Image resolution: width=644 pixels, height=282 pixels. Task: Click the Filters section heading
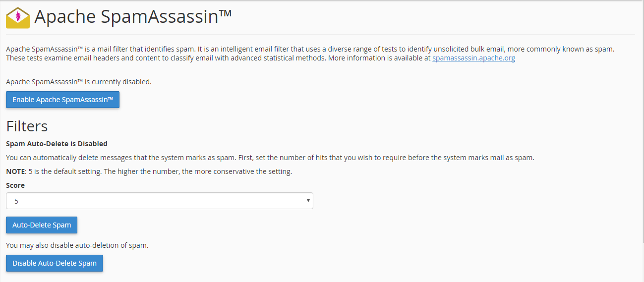tap(27, 126)
